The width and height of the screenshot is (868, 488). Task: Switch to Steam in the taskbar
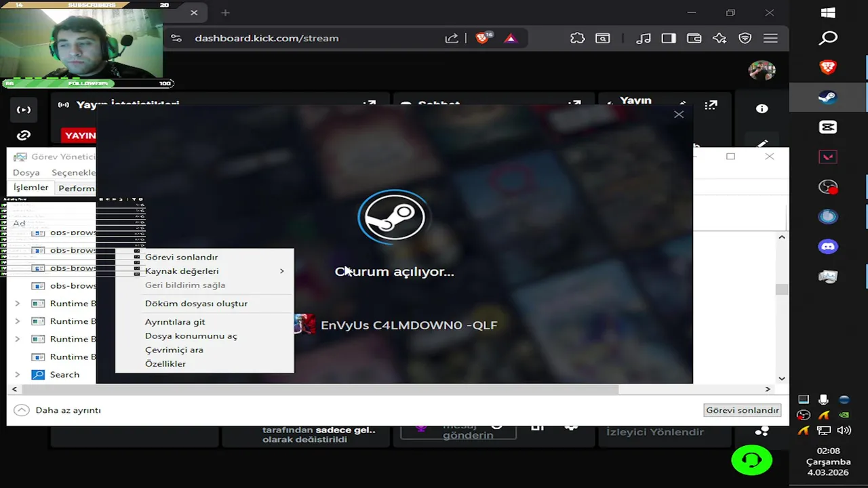(828, 97)
